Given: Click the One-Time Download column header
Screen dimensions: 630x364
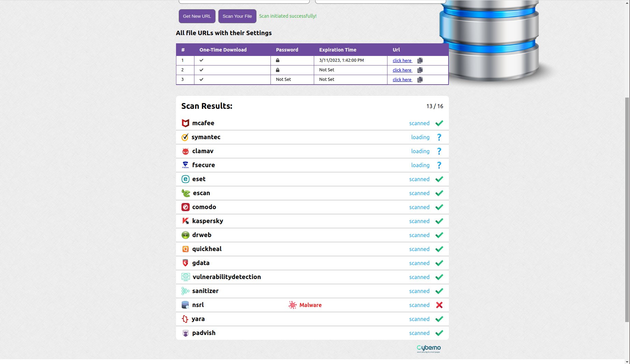Looking at the screenshot, I should 223,50.
